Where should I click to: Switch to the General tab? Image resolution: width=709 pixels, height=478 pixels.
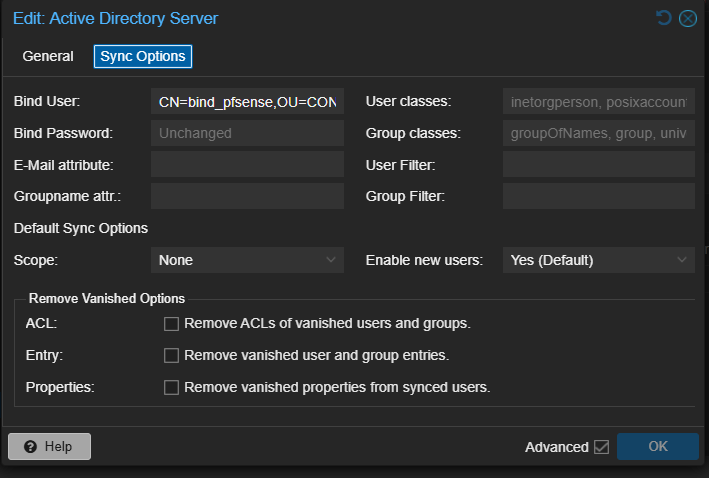tap(48, 56)
